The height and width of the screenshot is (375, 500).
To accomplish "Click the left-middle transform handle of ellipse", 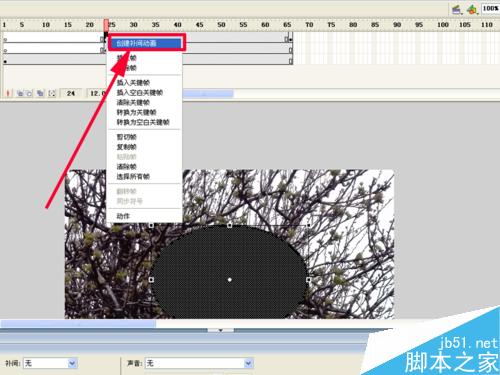I will point(151,280).
